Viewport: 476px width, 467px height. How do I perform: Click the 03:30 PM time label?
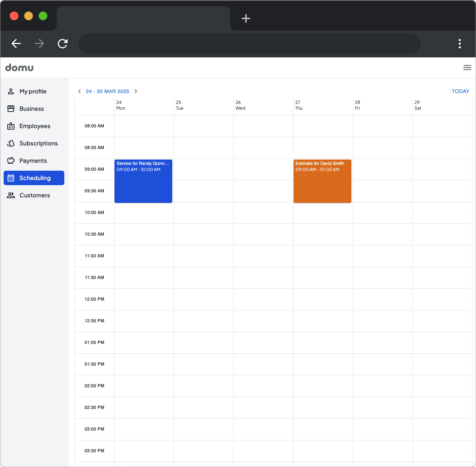coord(94,451)
